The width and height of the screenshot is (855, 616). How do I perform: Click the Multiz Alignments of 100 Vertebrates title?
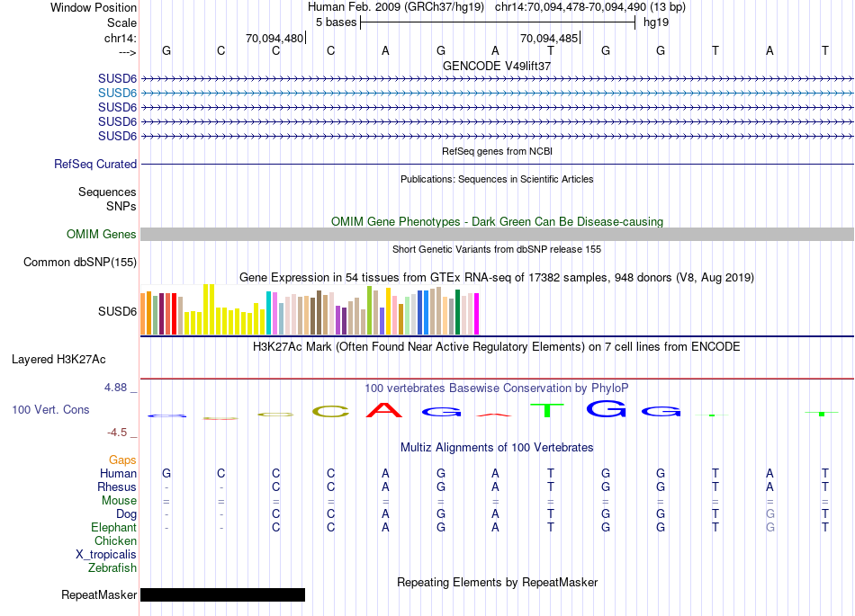pyautogui.click(x=497, y=447)
